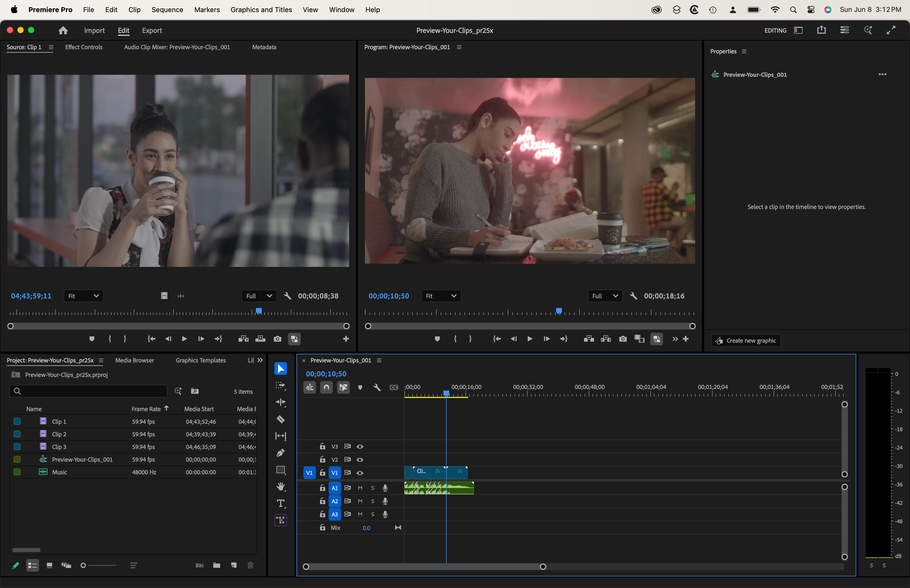Toggle Snap in Timeline magnet button
This screenshot has width=910, height=588.
pos(326,387)
